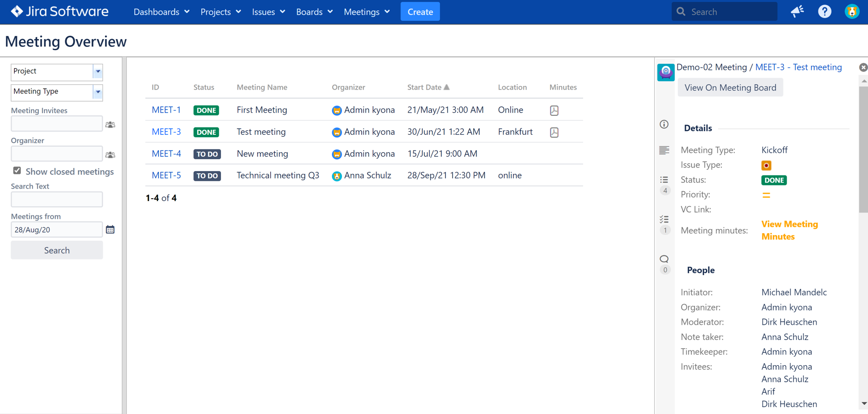The image size is (868, 414).
Task: Click the Search Text input field
Action: point(57,200)
